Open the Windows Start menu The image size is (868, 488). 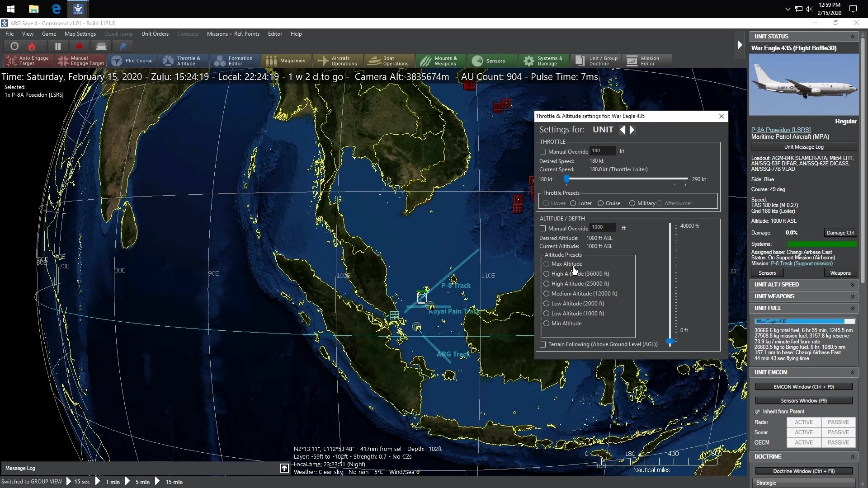click(x=11, y=9)
